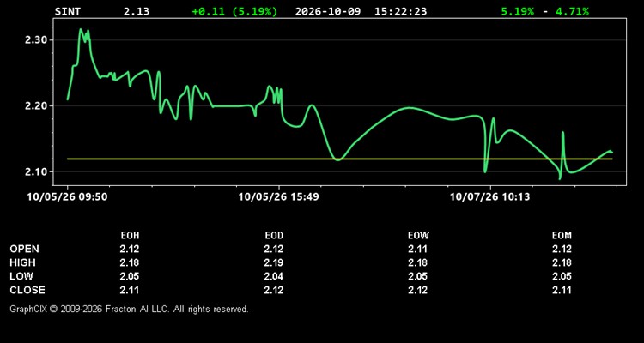Click the CLOSE row label

tap(27, 290)
